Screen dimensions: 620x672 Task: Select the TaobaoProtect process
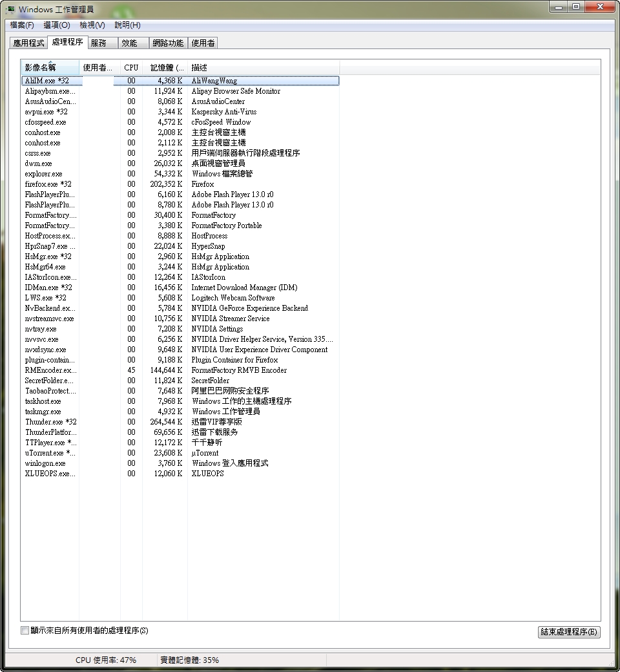coord(180,391)
